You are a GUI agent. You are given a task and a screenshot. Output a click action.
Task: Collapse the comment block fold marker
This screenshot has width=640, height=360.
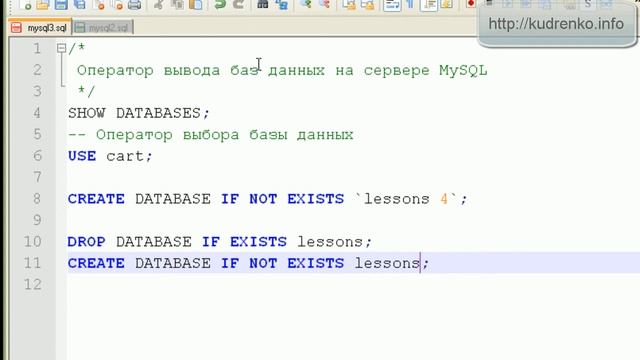click(x=62, y=48)
